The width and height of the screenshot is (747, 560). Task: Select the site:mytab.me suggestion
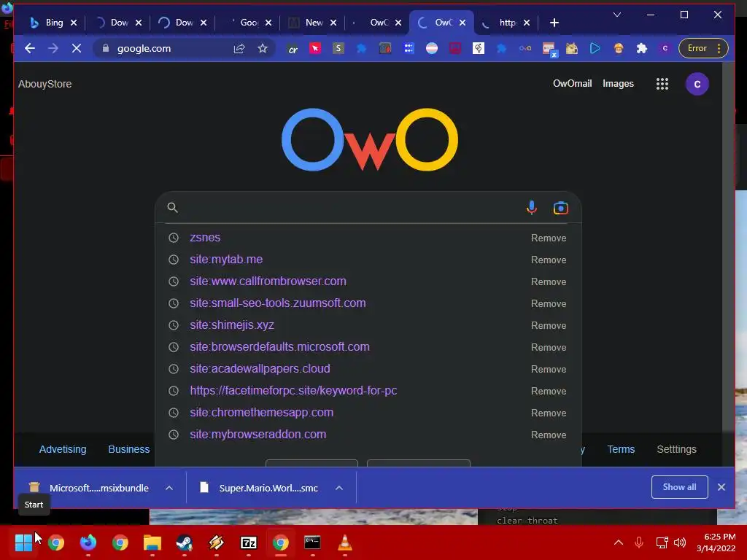(x=226, y=259)
